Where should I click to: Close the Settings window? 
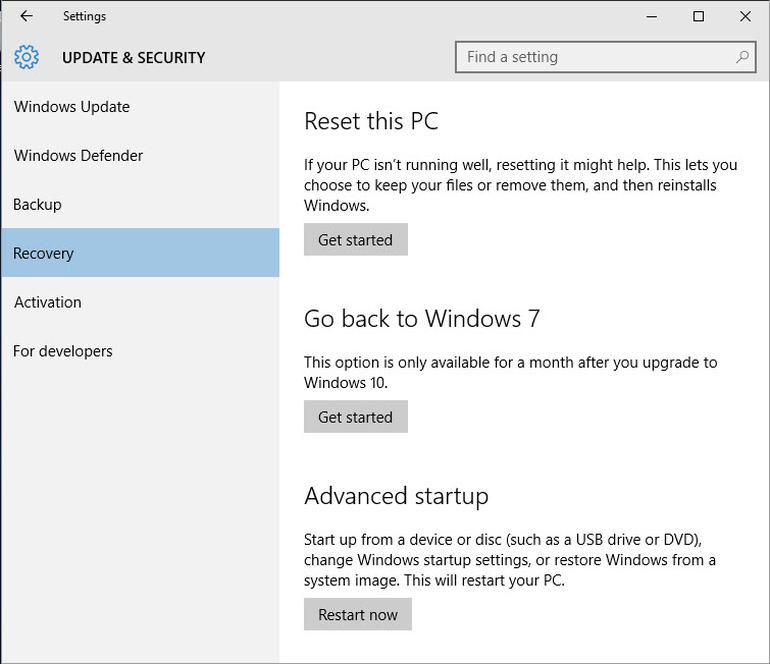click(x=745, y=16)
